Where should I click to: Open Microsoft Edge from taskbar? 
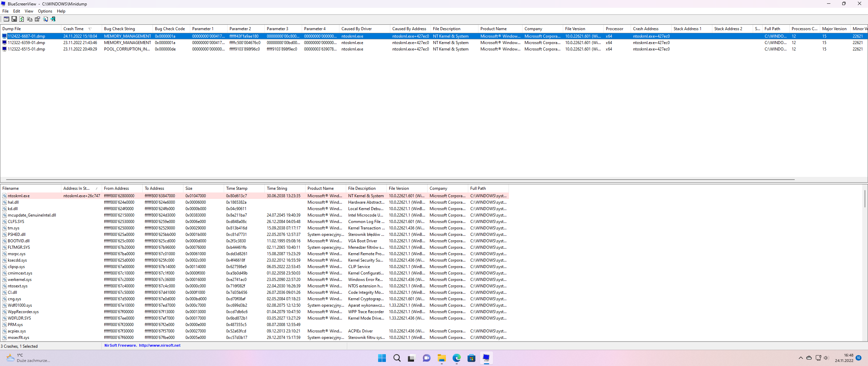(456, 358)
